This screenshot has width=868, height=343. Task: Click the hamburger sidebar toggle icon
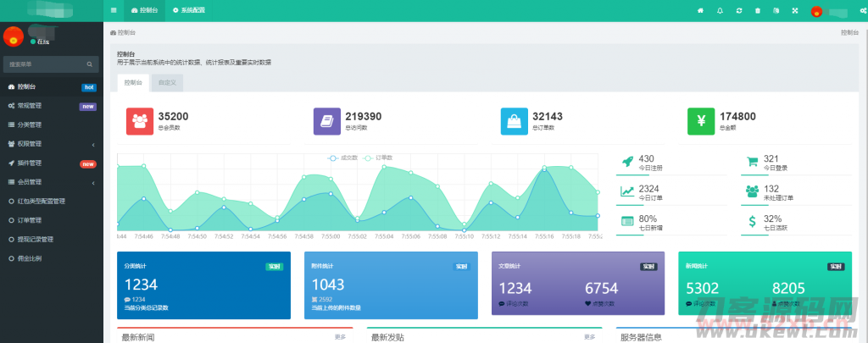tap(114, 10)
